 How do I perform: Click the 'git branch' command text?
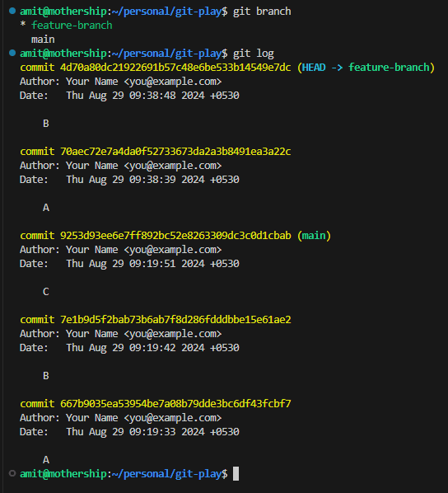pos(262,12)
